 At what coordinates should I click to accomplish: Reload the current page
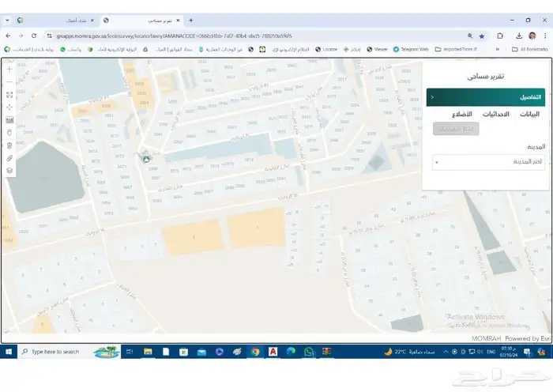point(34,36)
